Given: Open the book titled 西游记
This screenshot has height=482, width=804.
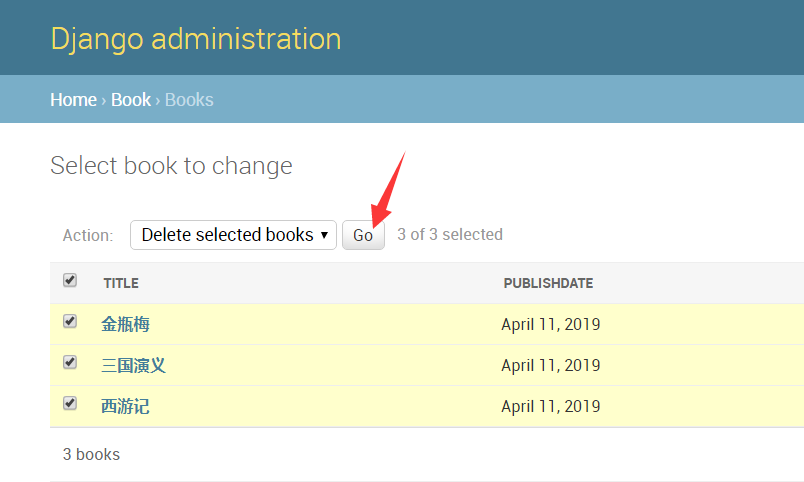Looking at the screenshot, I should pos(125,406).
